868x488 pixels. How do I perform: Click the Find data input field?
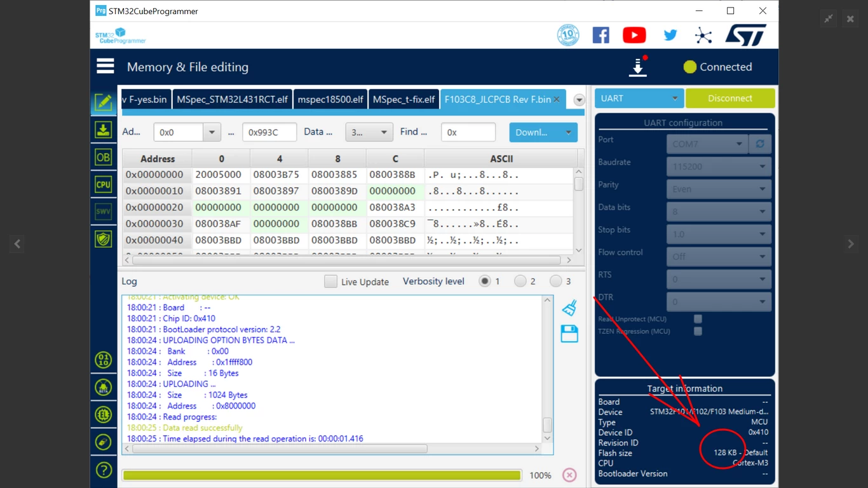(x=468, y=132)
